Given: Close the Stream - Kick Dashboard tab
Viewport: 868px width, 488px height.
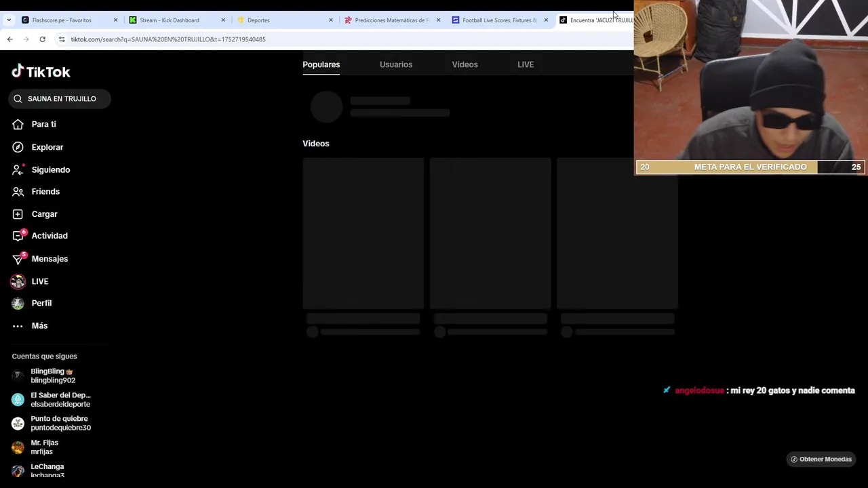Looking at the screenshot, I should (x=223, y=20).
